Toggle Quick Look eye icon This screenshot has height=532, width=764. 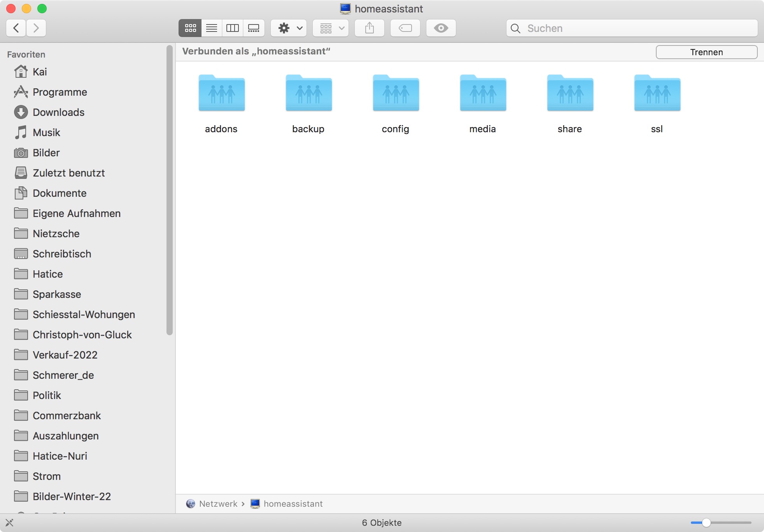pos(441,28)
